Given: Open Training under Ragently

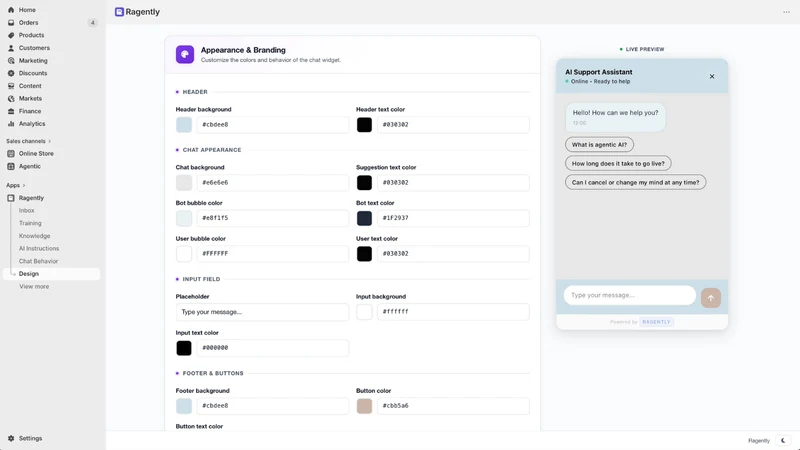Looking at the screenshot, I should (30, 223).
